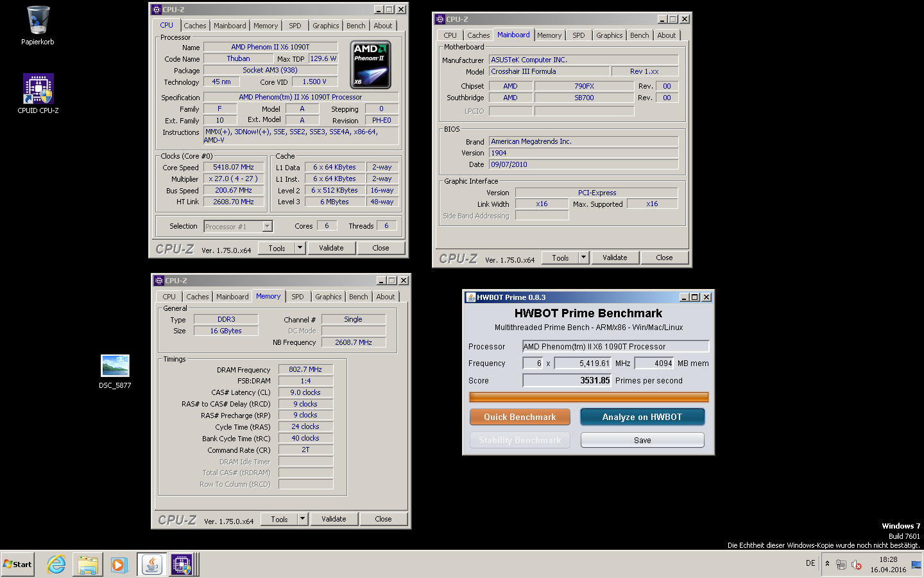Click HWBOT processor name field

(x=615, y=346)
